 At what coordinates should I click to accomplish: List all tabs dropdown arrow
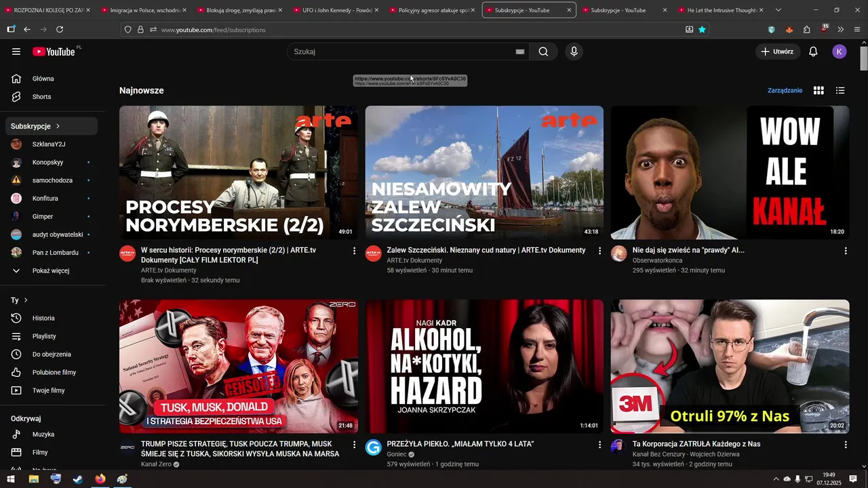778,10
